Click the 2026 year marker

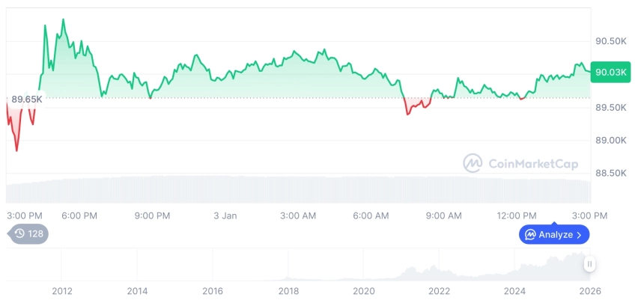[589, 290]
